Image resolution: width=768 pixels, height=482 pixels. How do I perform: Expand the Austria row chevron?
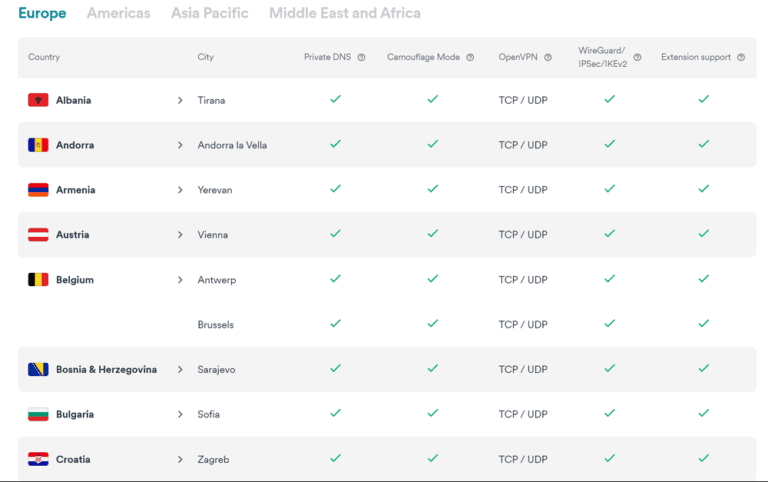pos(180,235)
